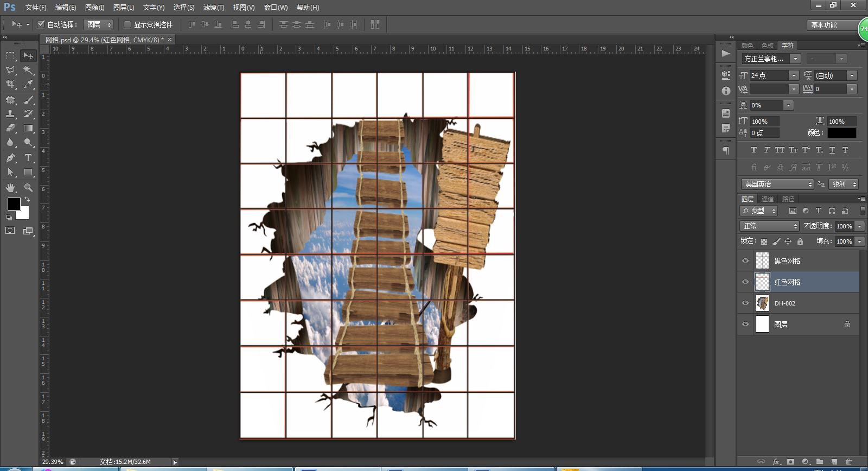Screen dimensions: 868x471
Task: Select the Crop tool
Action: [10, 84]
